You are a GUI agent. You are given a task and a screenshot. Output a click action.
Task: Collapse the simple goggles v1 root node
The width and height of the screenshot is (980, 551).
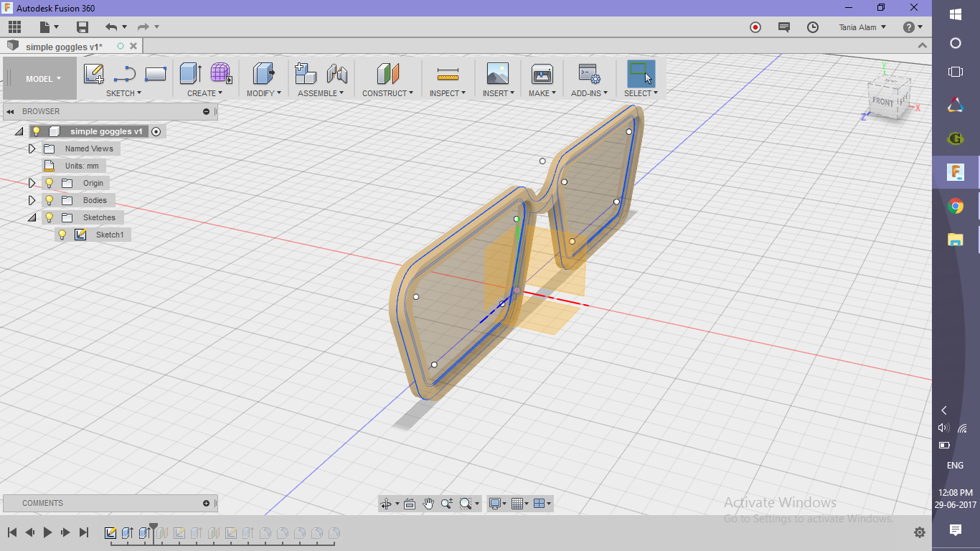19,131
